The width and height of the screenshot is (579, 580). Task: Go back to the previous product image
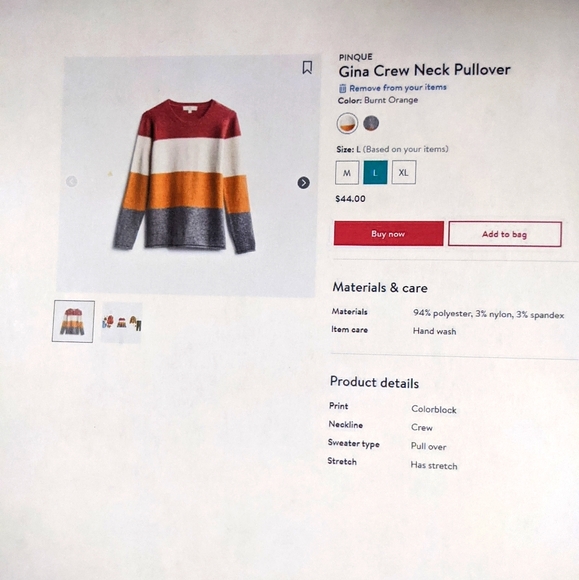pyautogui.click(x=71, y=181)
